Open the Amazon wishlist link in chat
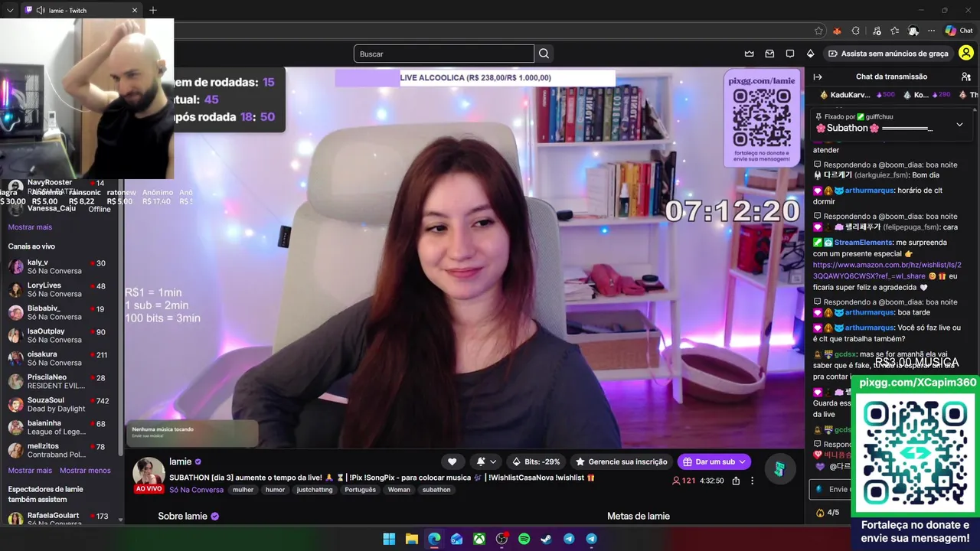 pos(887,270)
